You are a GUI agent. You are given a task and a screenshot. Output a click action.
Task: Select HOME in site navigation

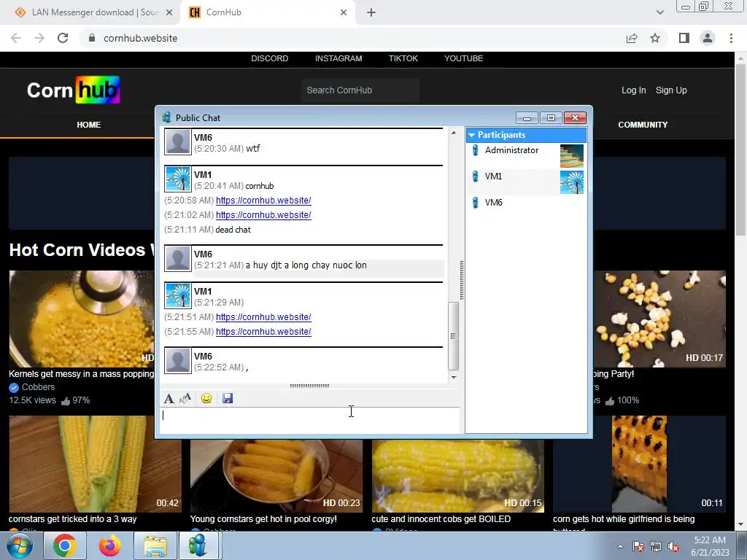click(x=88, y=125)
